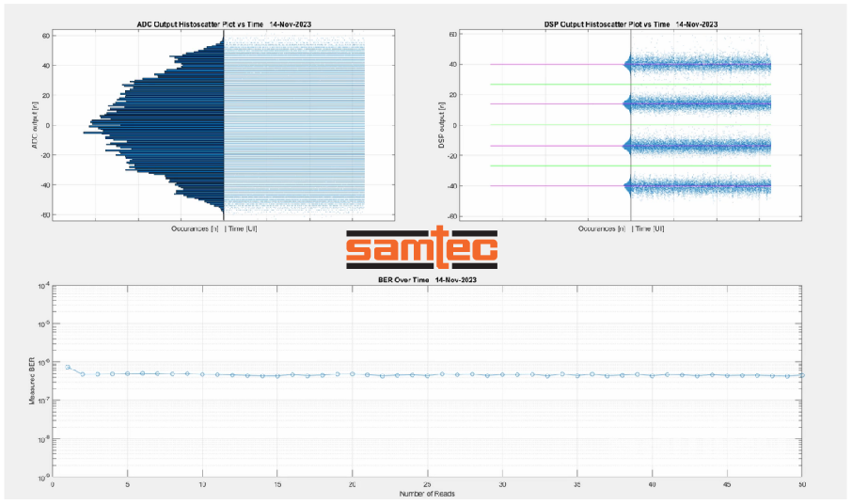This screenshot has height=504, width=852.
Task: Click the DSP Output Histoscatter Plot title
Action: point(631,24)
